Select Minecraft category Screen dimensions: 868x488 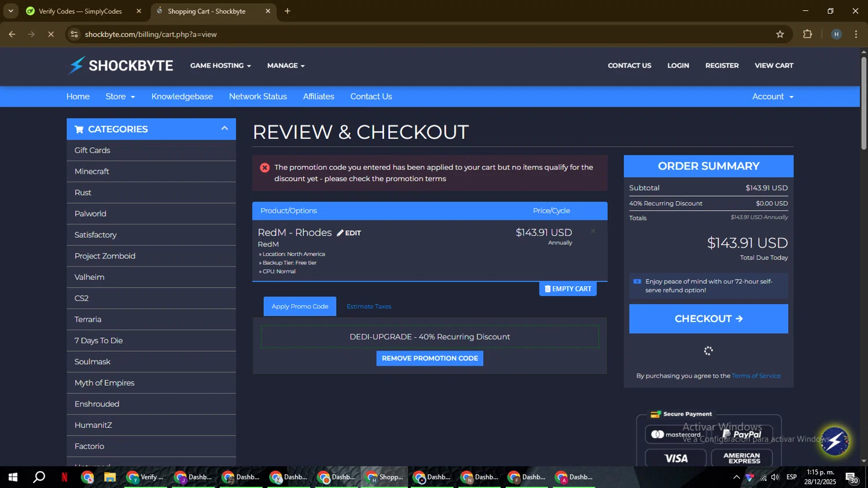[x=151, y=172]
